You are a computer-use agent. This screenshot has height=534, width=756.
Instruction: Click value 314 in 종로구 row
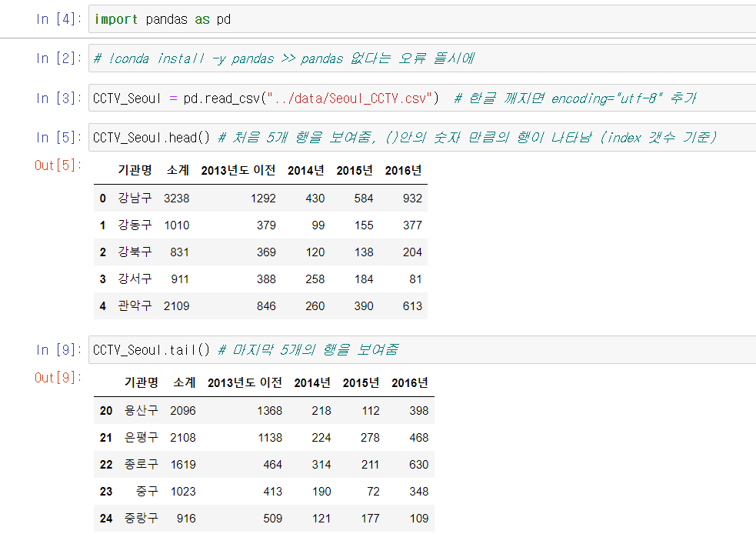(321, 465)
